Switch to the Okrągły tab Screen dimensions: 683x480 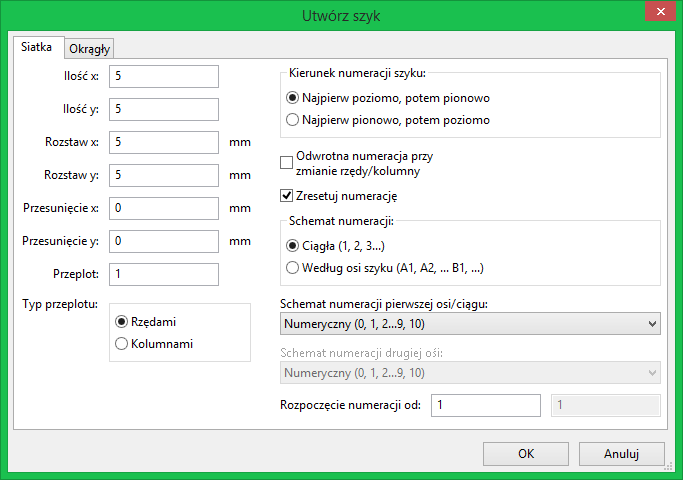click(89, 49)
